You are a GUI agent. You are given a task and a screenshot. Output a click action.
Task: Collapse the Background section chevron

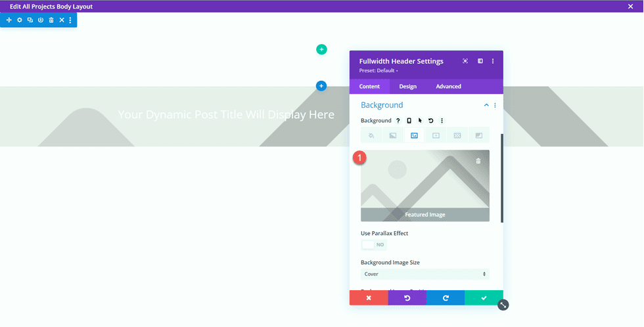[x=486, y=105]
